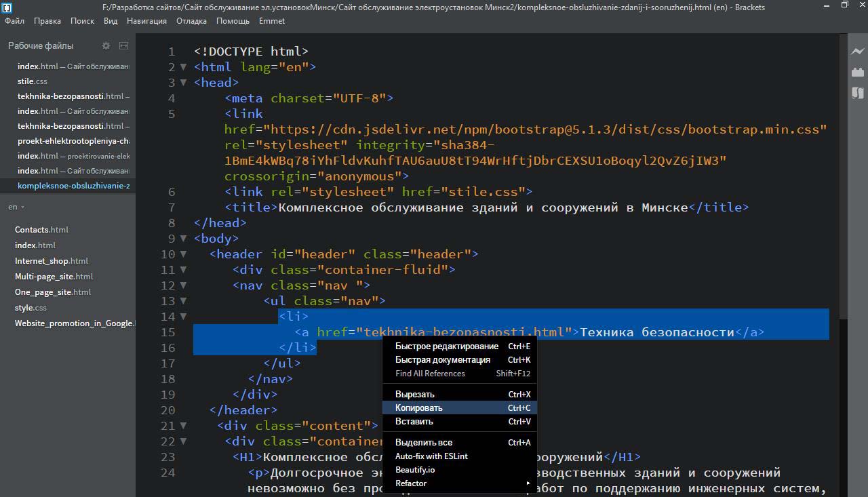Viewport: 868px width, 497px height.
Task: Run Beautify.io from context menu
Action: click(x=415, y=470)
